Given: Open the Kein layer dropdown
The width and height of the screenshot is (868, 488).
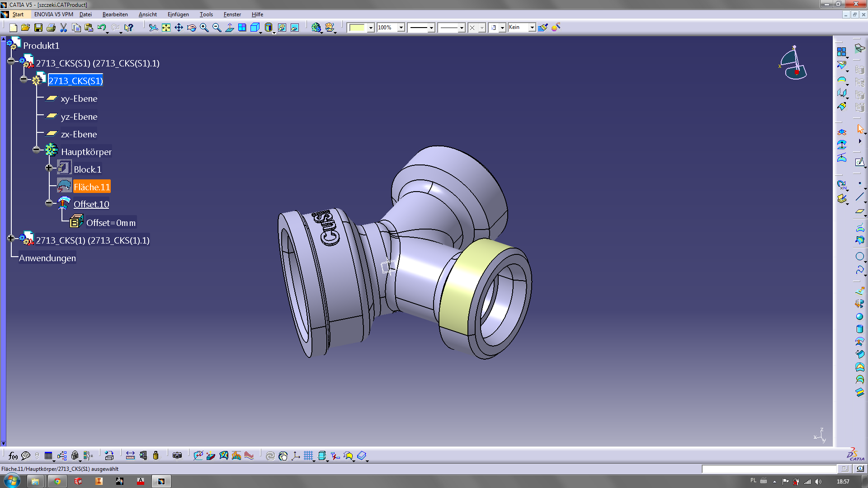Looking at the screenshot, I should pos(532,28).
